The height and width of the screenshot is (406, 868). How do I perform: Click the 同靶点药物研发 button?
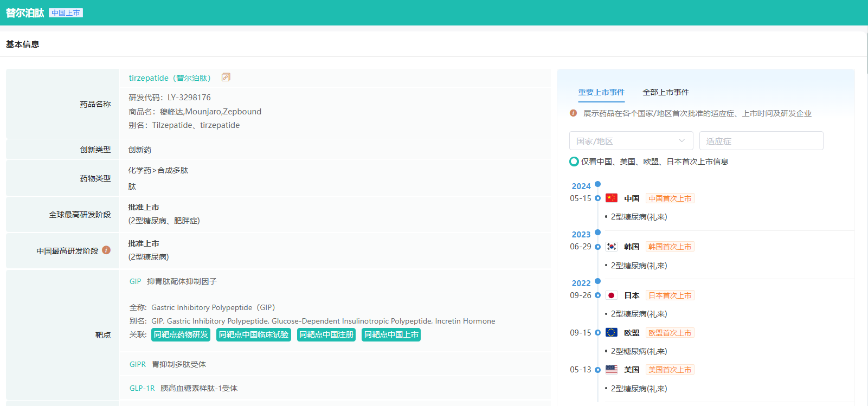tap(181, 335)
